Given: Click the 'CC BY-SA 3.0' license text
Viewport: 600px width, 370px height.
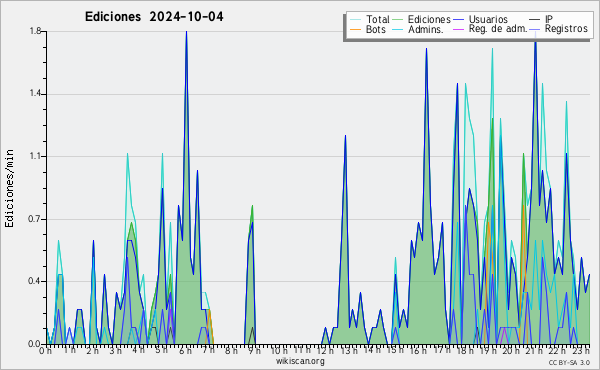Looking at the screenshot, I should [569, 362].
